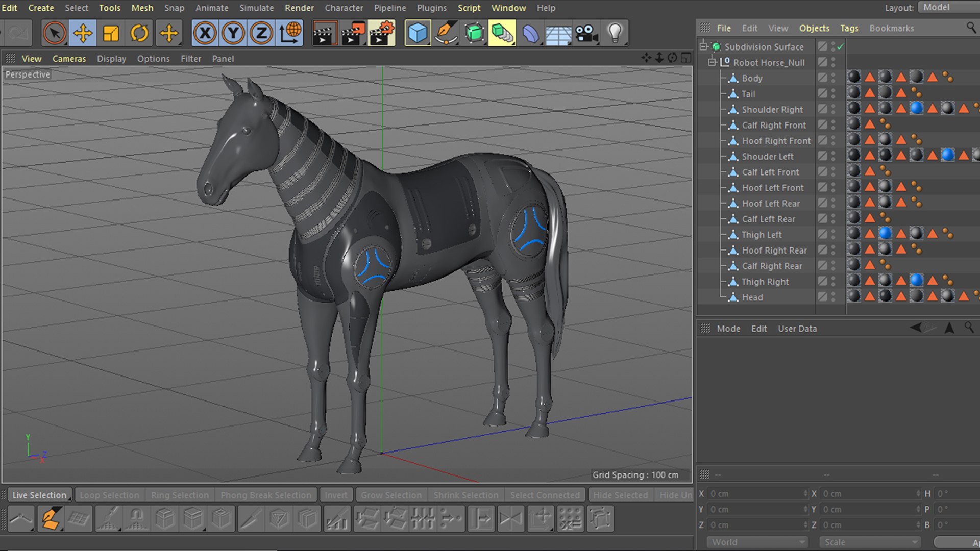Select the Shouder Left object row
The height and width of the screenshot is (551, 980).
tap(767, 156)
